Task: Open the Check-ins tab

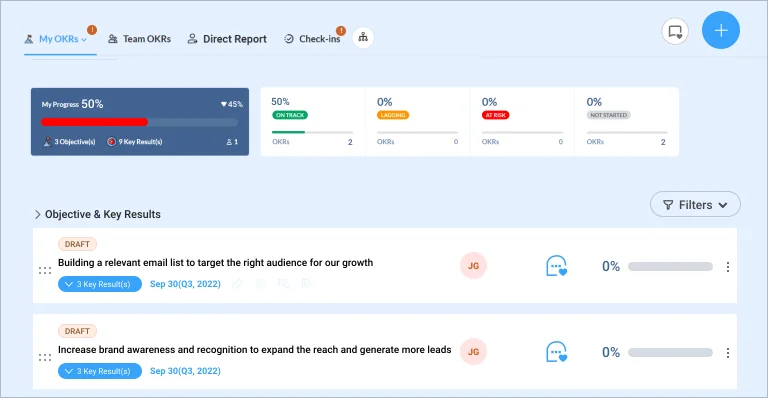Action: 312,39
